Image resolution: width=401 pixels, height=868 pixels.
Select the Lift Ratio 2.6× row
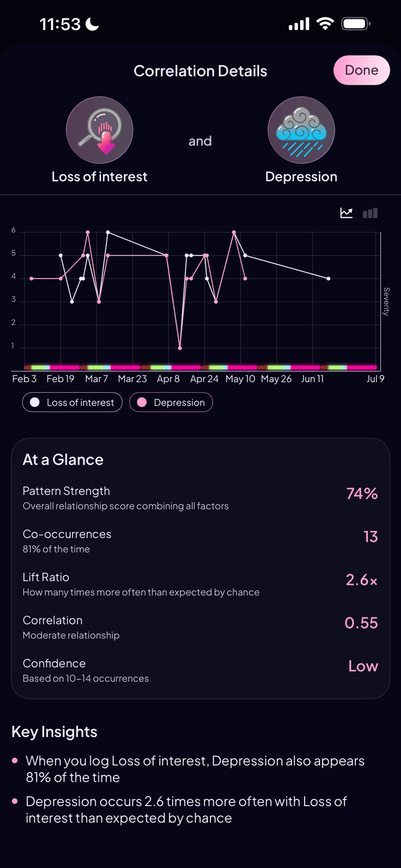pos(200,584)
